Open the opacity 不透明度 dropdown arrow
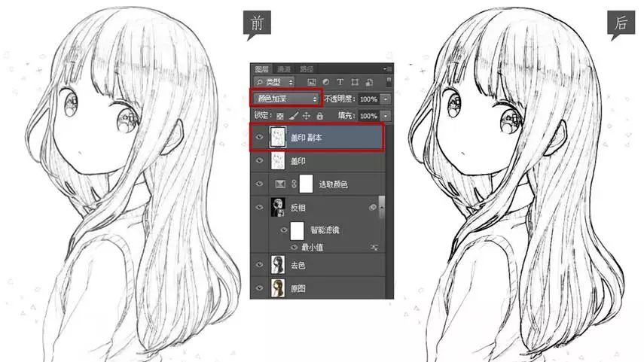The height and width of the screenshot is (362, 644). [386, 99]
